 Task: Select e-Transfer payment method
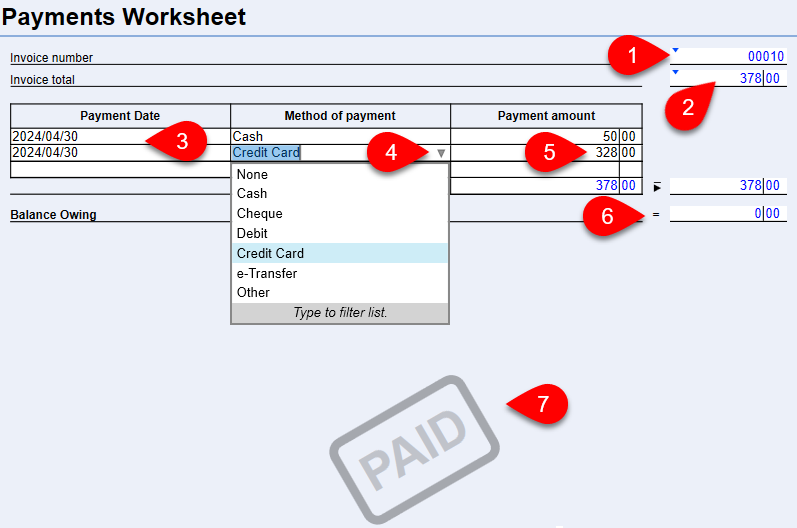(x=340, y=273)
